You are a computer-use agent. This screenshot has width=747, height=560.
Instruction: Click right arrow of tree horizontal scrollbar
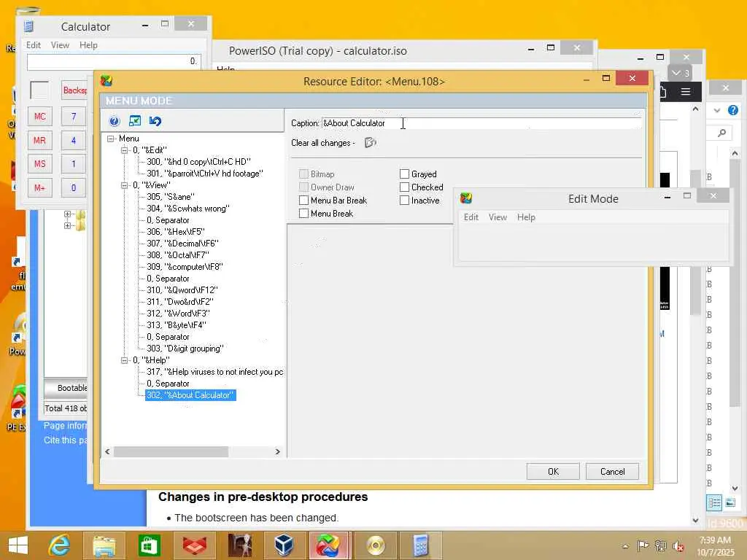click(278, 451)
